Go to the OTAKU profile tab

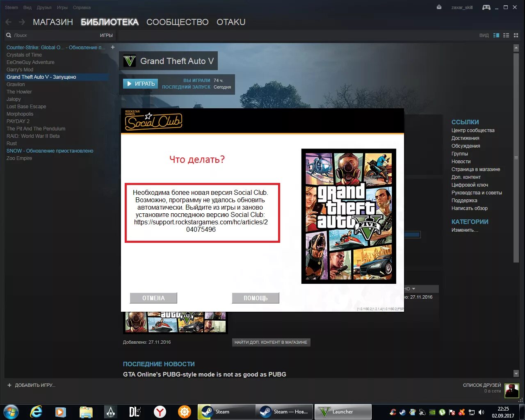point(231,22)
